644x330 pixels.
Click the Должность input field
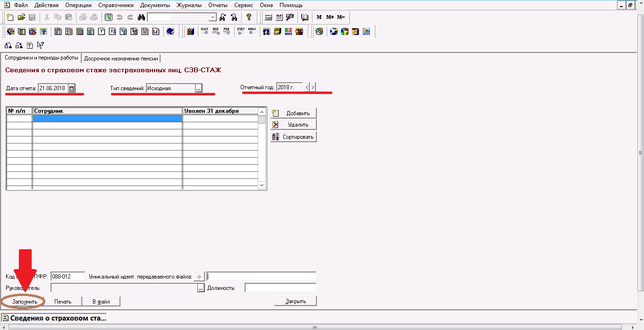280,288
